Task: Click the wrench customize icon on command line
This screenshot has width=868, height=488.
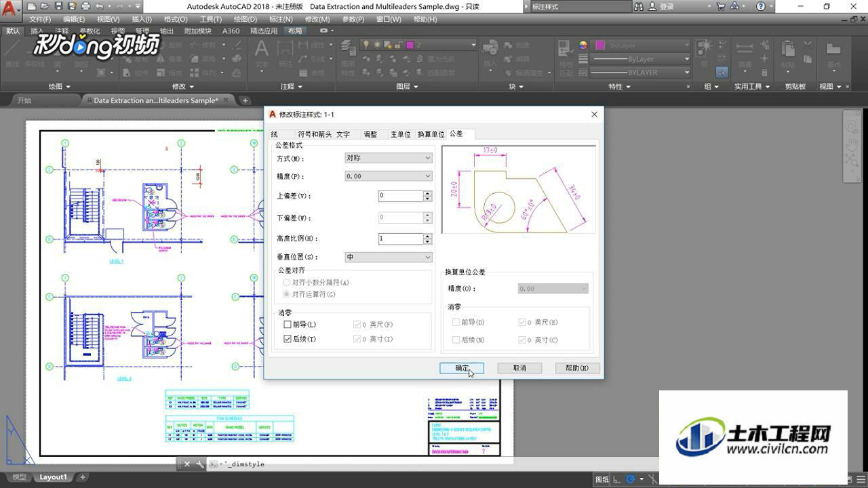Action: click(x=199, y=464)
